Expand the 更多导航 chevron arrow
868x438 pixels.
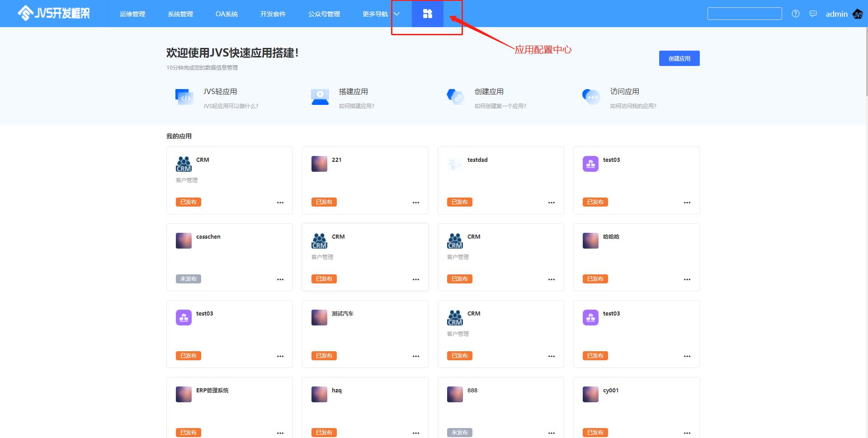pyautogui.click(x=396, y=14)
